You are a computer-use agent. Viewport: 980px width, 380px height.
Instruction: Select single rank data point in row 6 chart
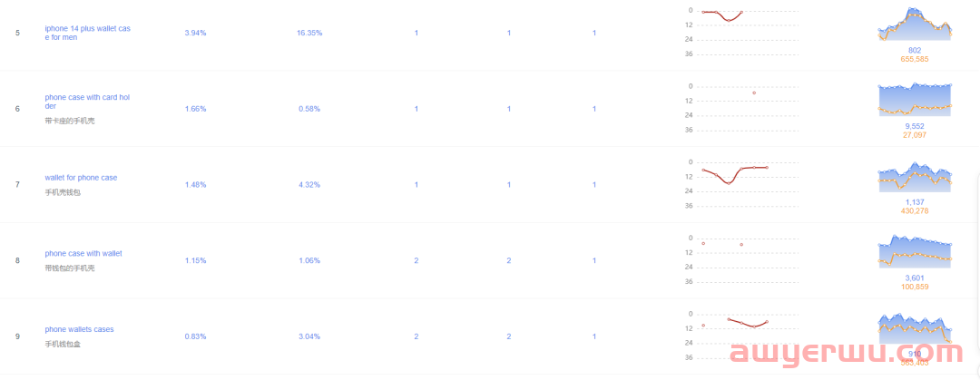tap(754, 93)
